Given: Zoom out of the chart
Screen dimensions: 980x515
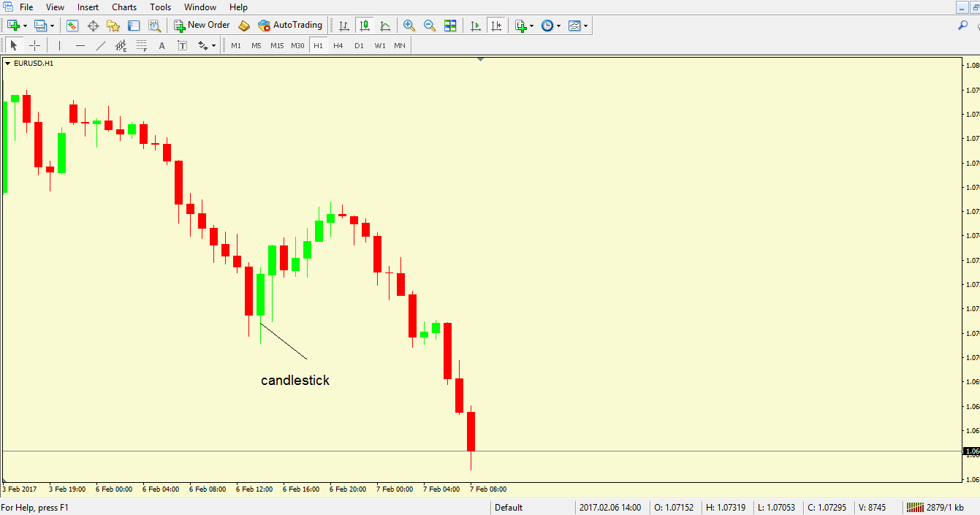Looking at the screenshot, I should click(x=430, y=25).
